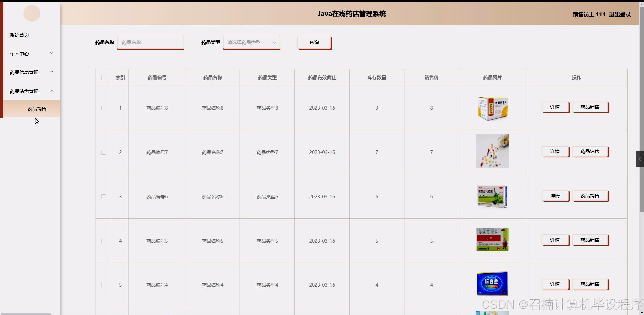Screen dimensions: 644x315
Task: Check the checkbox for 药品编号8 row
Action: (103, 108)
